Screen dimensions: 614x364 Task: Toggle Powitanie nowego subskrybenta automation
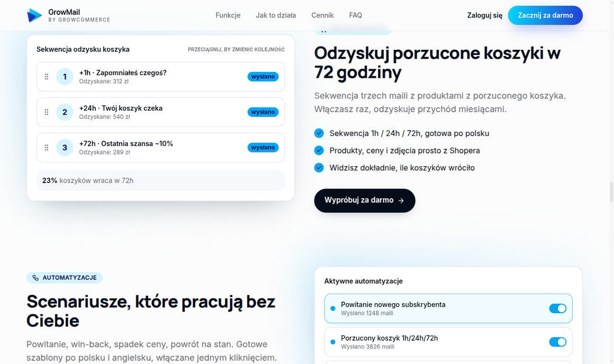[x=557, y=308]
